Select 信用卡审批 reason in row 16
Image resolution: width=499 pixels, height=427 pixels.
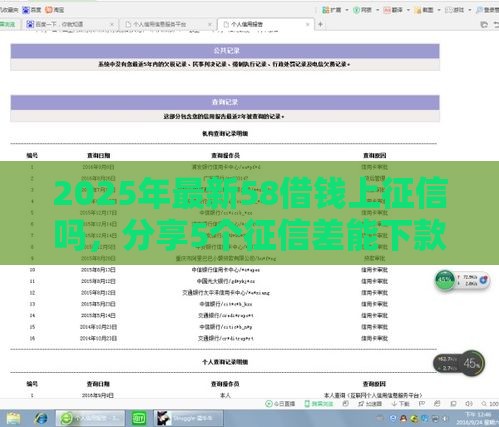tap(375, 338)
